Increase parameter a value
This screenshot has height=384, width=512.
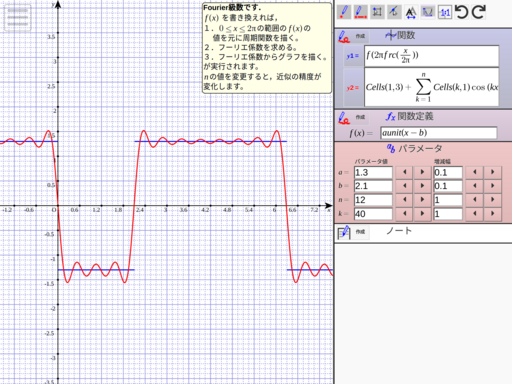pos(422,172)
